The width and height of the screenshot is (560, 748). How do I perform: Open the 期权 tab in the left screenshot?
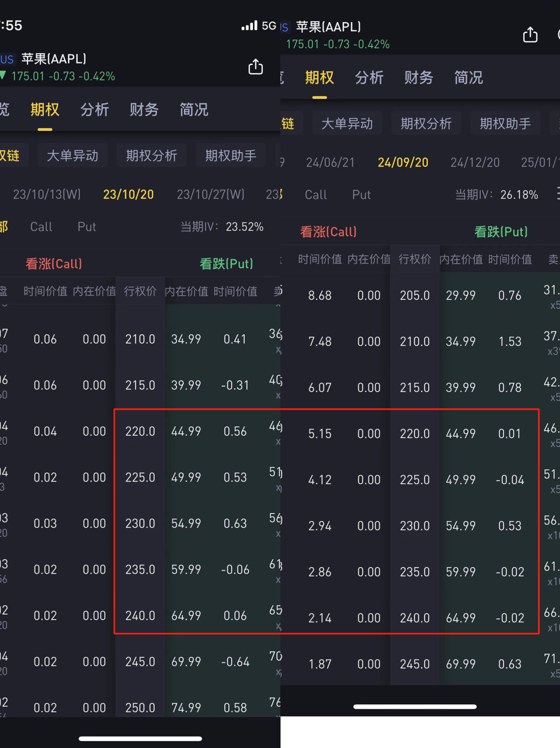[x=45, y=109]
